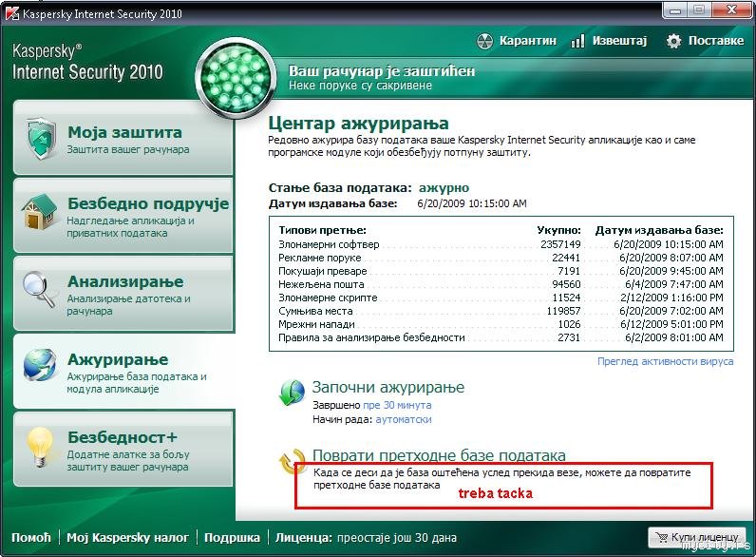756x557 pixels.
Task: Click Поврати претходне базе података
Action: tap(439, 455)
